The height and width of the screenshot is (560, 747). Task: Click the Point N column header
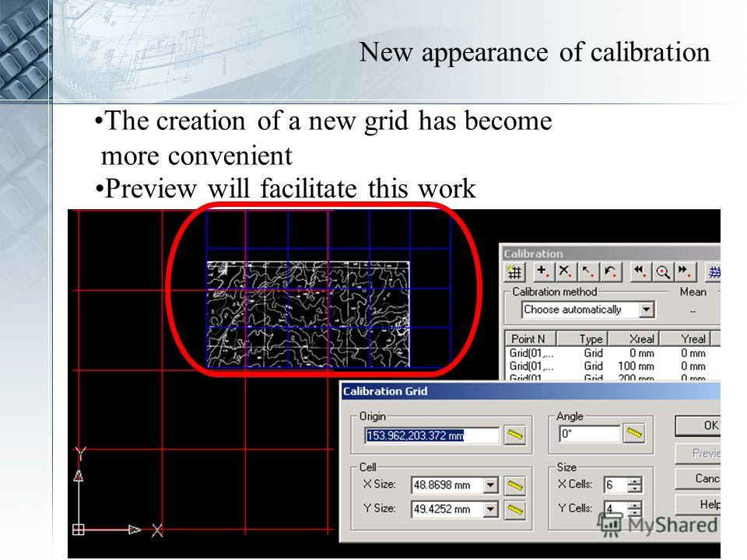click(531, 338)
